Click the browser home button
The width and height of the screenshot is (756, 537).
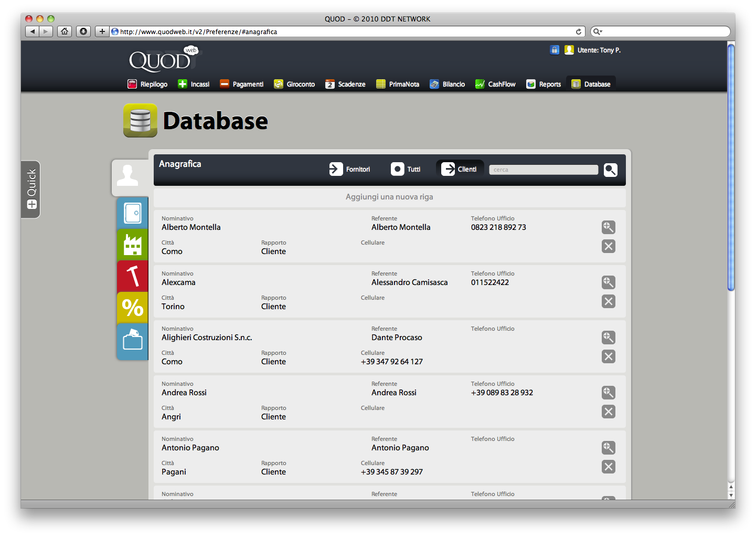point(65,31)
